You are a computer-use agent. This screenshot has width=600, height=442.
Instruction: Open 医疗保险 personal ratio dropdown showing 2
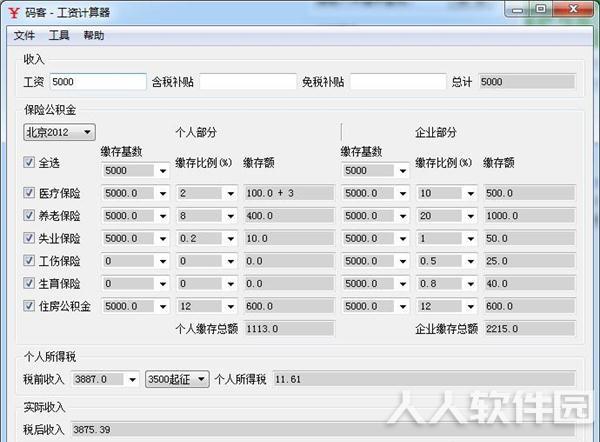(x=207, y=193)
